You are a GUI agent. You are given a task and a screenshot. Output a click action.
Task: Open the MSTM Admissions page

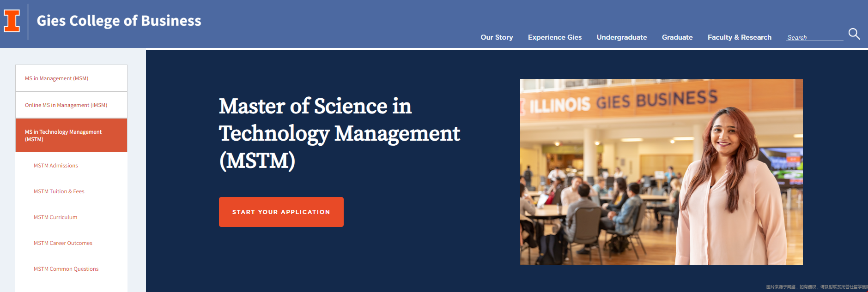coord(56,166)
